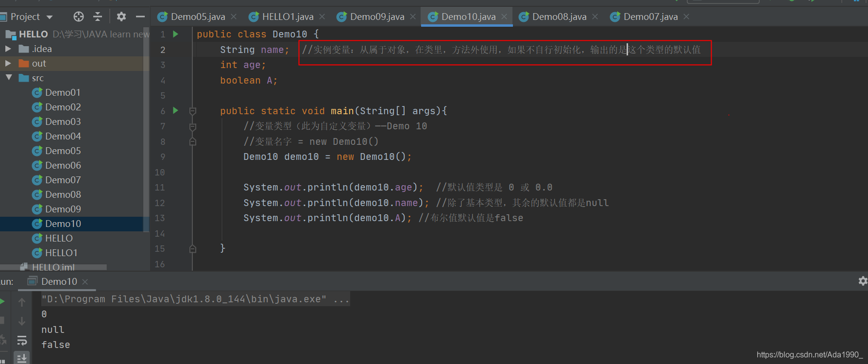Viewport: 868px width, 364px height.
Task: Collapse main method closing brace line 15
Action: click(x=193, y=249)
